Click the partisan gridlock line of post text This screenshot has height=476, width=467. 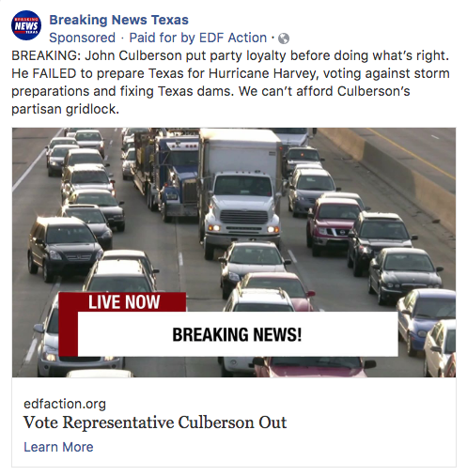coord(66,109)
